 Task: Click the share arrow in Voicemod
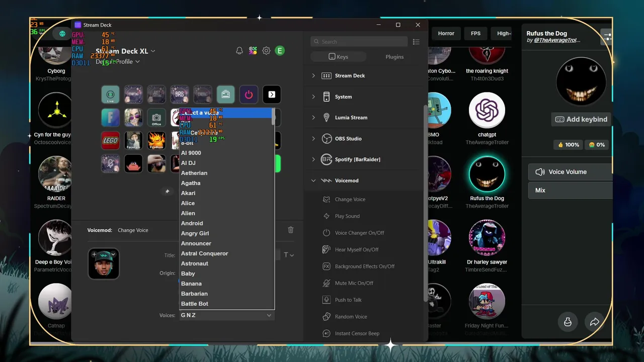[x=594, y=322]
